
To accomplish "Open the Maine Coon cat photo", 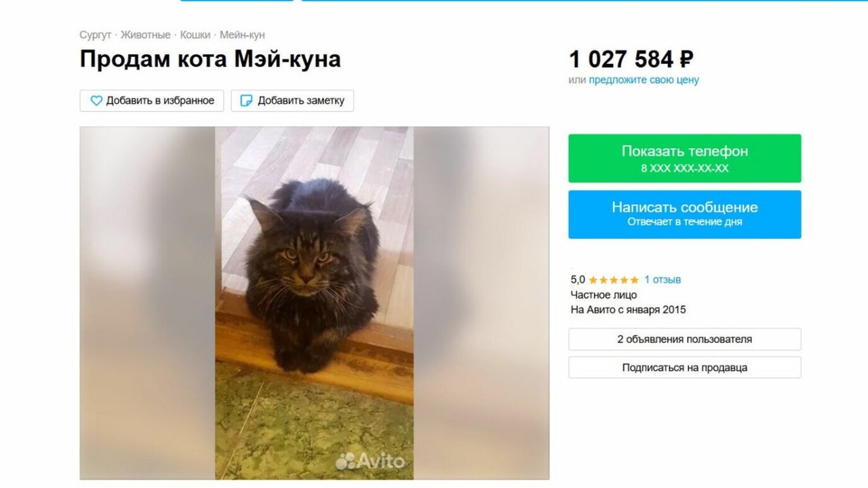I will click(x=315, y=303).
